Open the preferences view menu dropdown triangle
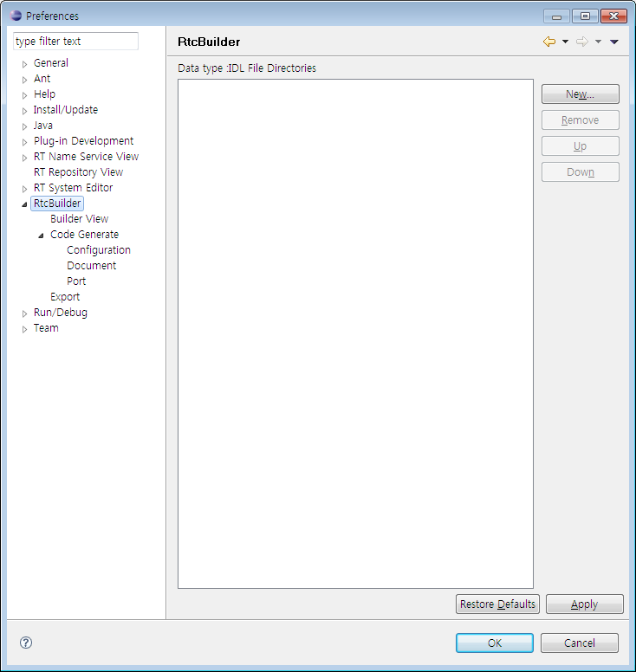This screenshot has width=636, height=672. click(x=613, y=42)
